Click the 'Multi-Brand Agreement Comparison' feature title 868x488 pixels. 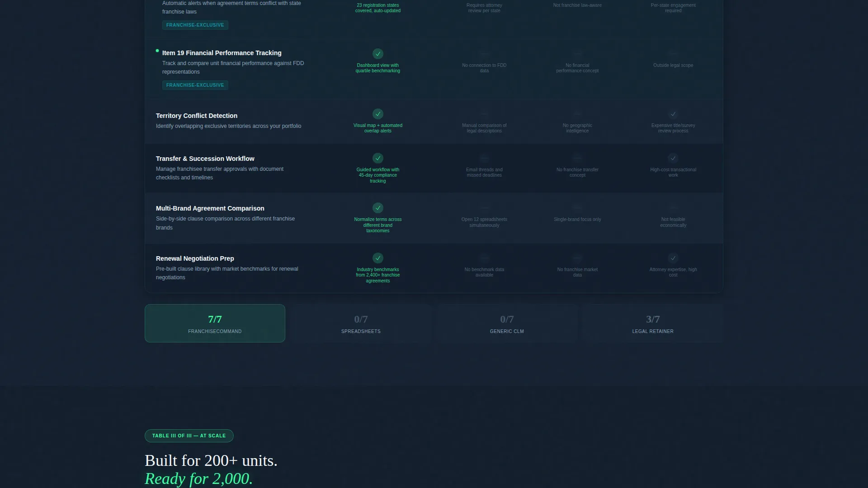pyautogui.click(x=210, y=208)
